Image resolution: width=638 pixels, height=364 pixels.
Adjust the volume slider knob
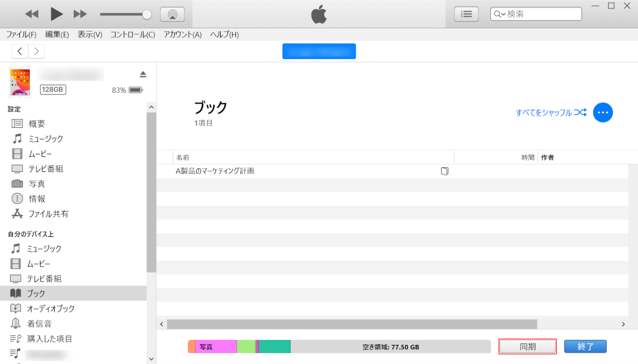click(x=147, y=14)
